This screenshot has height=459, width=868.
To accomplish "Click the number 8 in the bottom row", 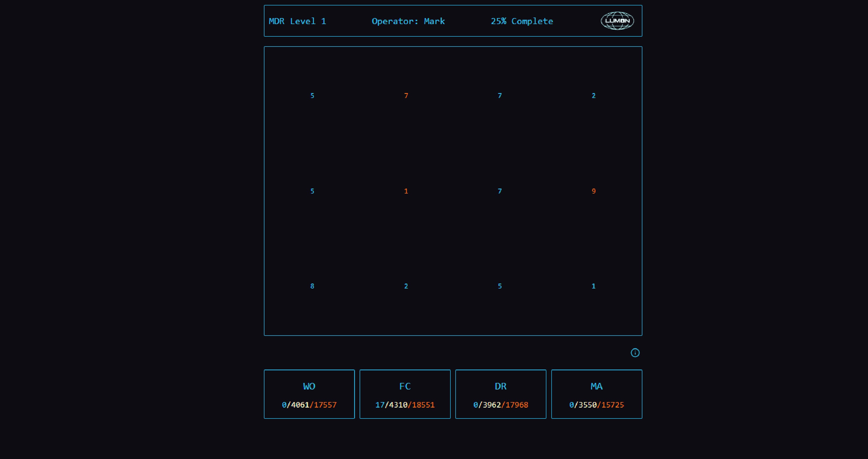I will [312, 286].
